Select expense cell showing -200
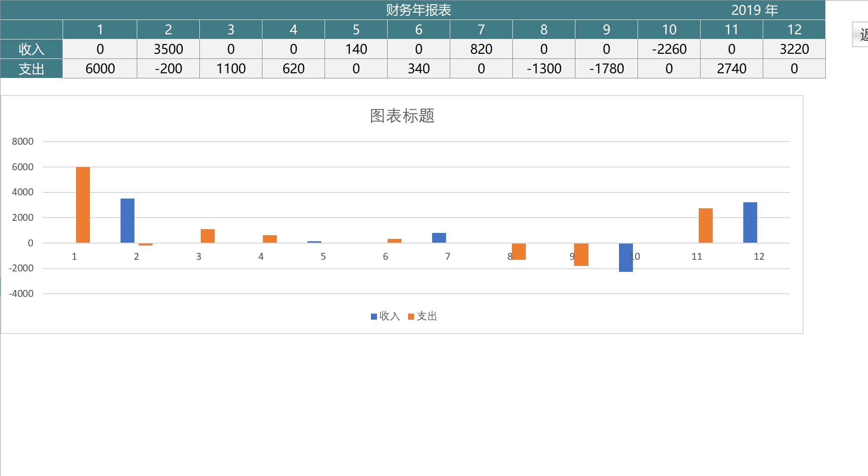868x476 pixels. click(168, 69)
